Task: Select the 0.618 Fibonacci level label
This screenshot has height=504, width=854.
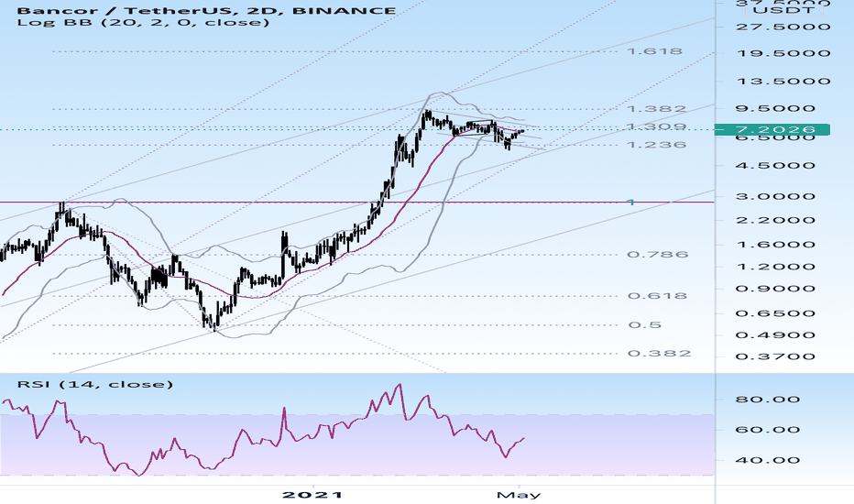Action: 658,296
